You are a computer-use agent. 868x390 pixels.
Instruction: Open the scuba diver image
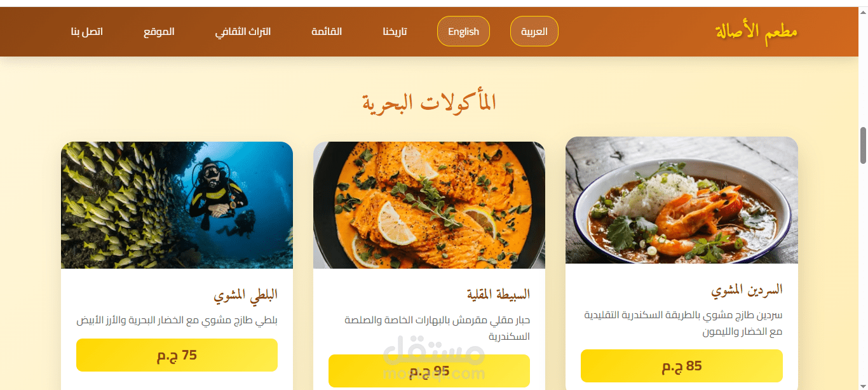click(x=177, y=205)
